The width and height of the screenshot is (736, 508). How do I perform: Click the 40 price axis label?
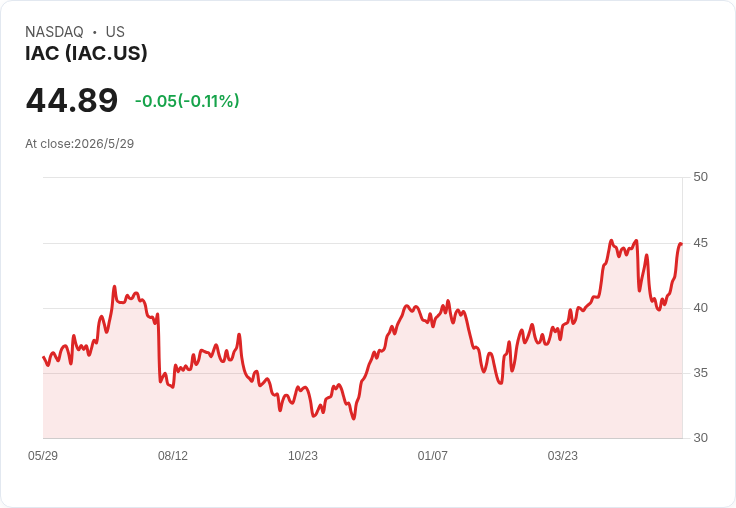tap(700, 308)
